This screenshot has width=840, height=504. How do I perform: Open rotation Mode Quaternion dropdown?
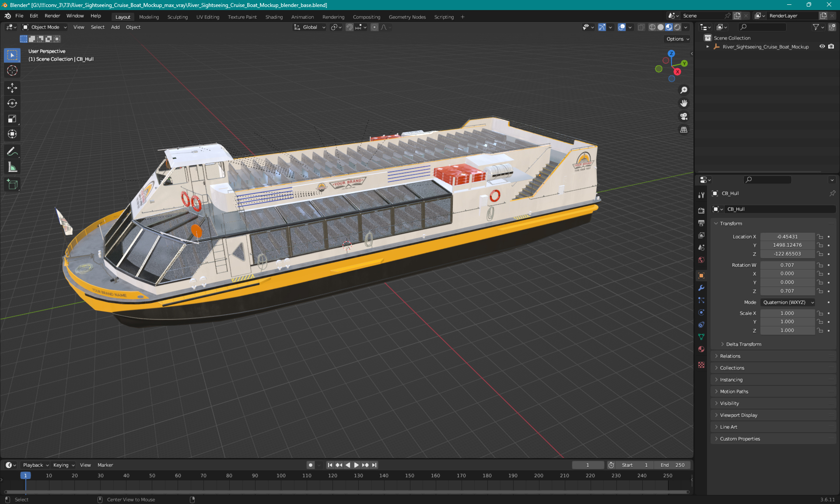tap(788, 302)
